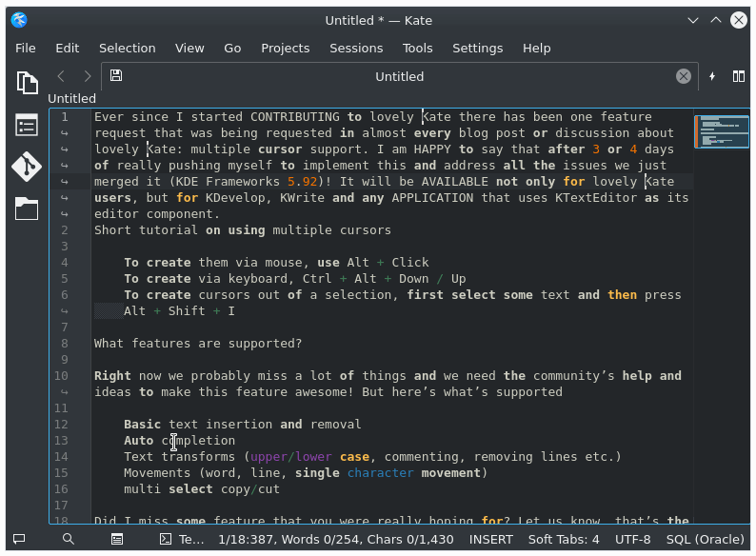Click the quick open lightning icon
The image size is (756, 556).
point(712,76)
